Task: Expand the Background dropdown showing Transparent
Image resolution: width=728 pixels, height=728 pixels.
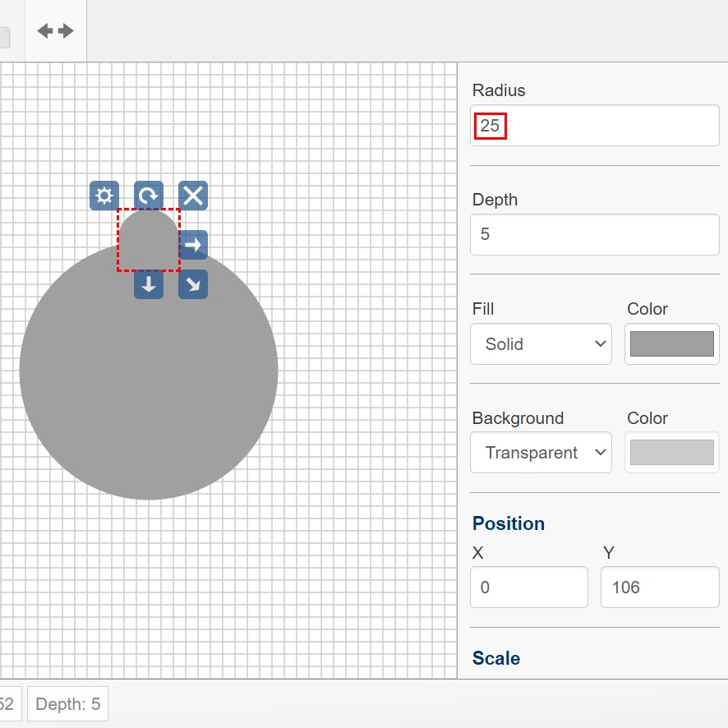Action: tap(541, 453)
